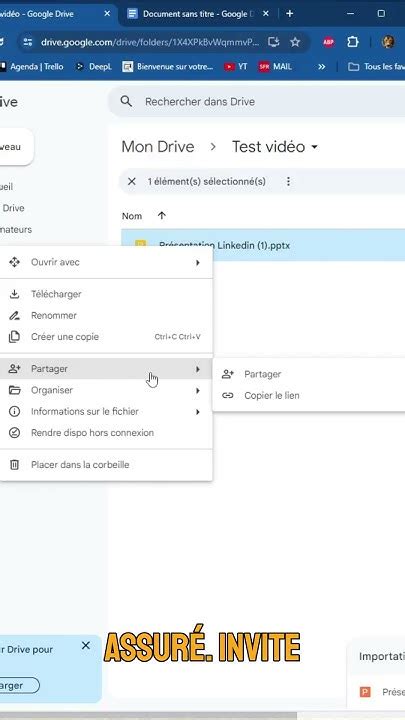405x720 pixels.
Task: Expand the file information submenu arrow
Action: click(198, 411)
